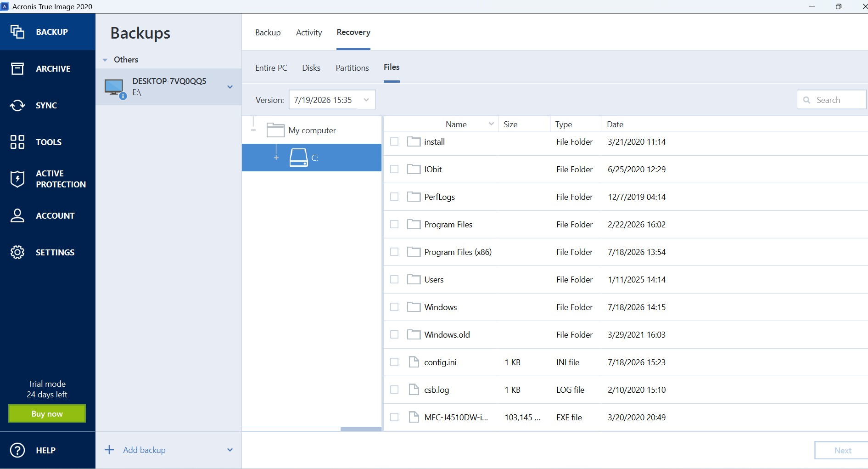Click the Add backup link
The height and width of the screenshot is (469, 868).
click(144, 450)
